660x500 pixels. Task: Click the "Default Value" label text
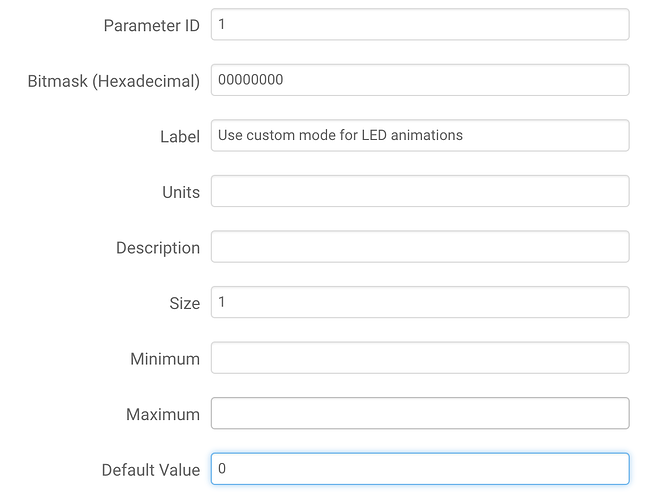click(x=150, y=470)
